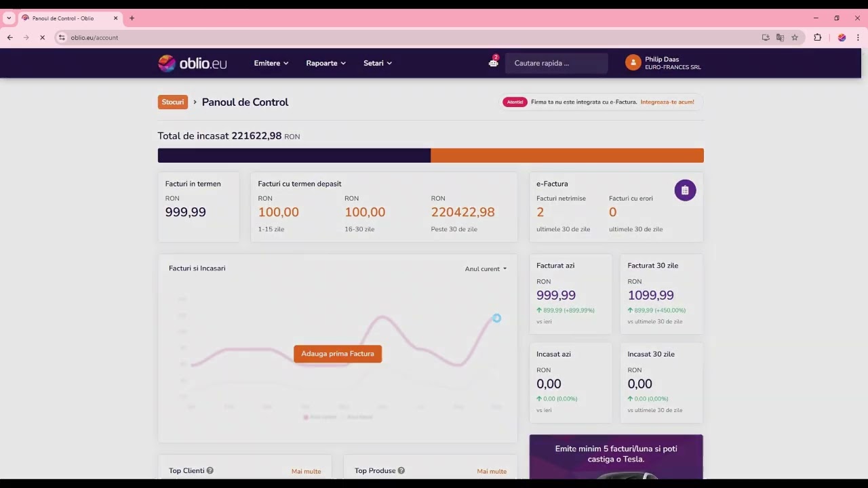Viewport: 868px width, 488px height.
Task: Click the Top Produse help question icon
Action: pos(401,470)
